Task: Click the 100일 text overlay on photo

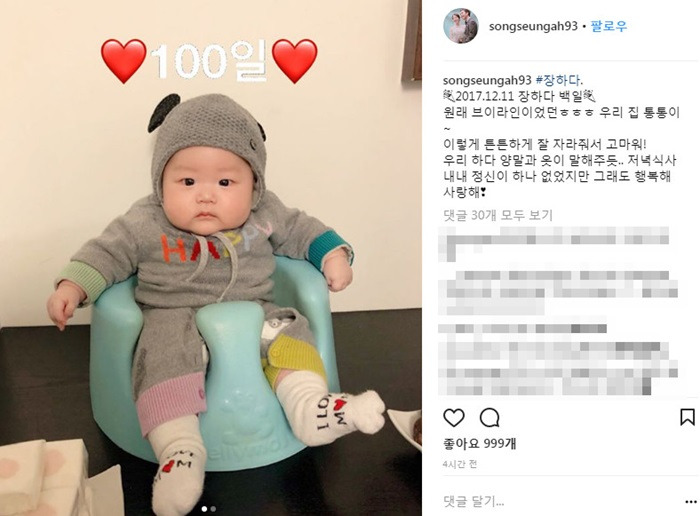Action: (x=208, y=61)
